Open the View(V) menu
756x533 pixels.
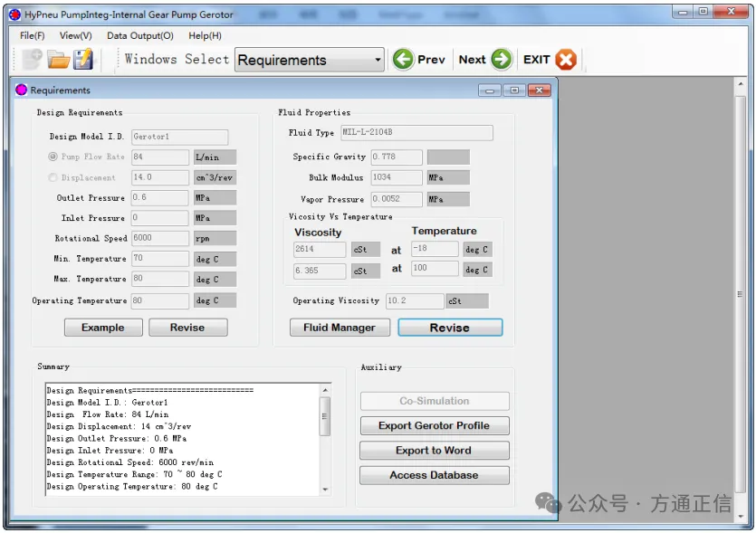(x=76, y=35)
